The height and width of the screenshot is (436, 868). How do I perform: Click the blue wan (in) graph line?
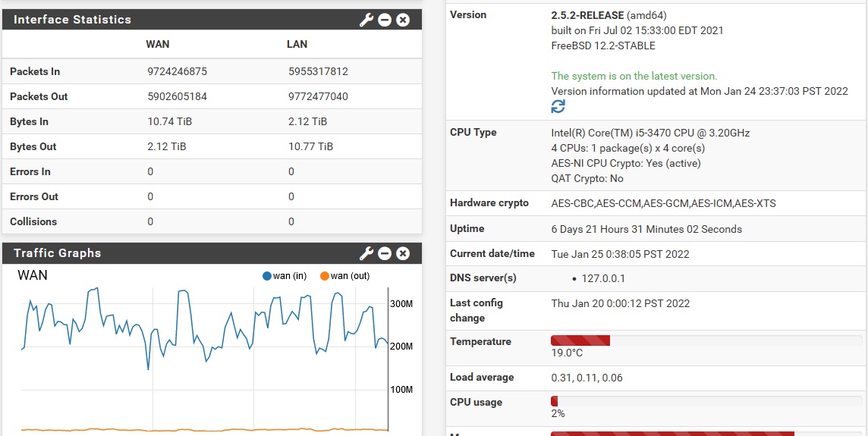(181, 292)
